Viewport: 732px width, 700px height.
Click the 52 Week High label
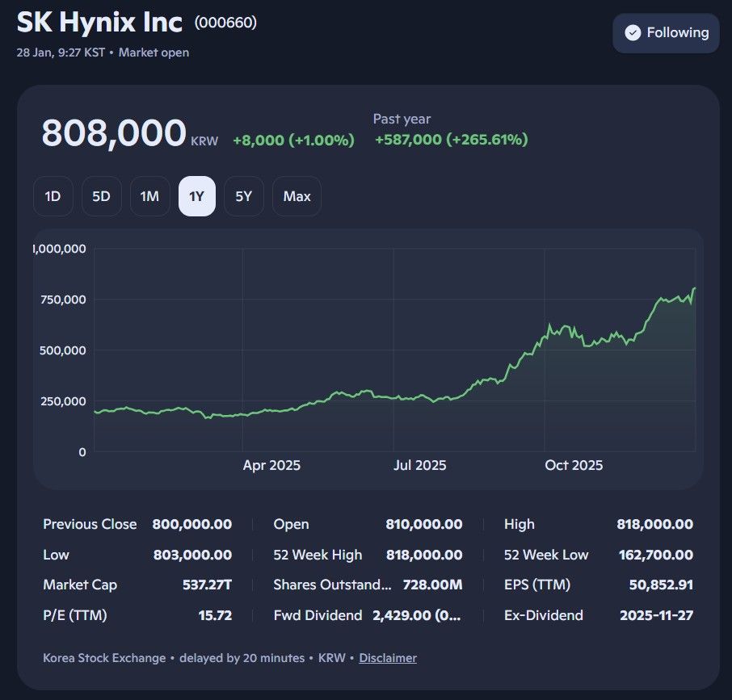[318, 555]
